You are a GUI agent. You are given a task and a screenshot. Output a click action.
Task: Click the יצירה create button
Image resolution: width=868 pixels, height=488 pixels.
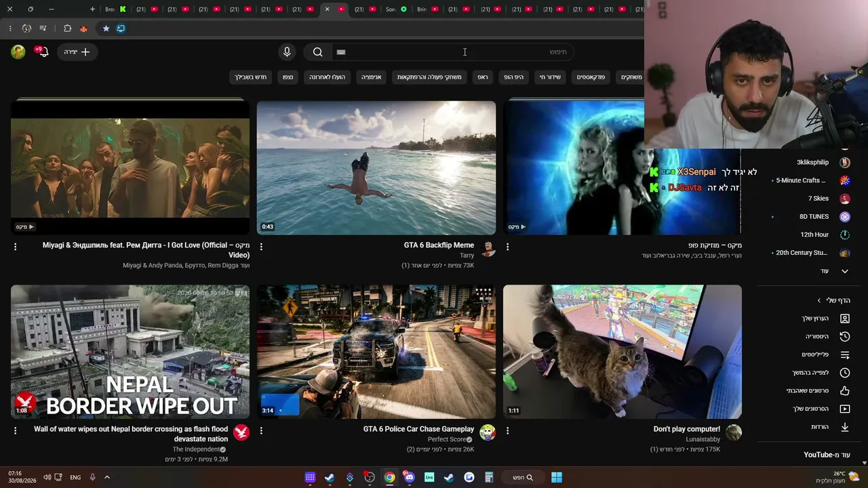tap(77, 52)
